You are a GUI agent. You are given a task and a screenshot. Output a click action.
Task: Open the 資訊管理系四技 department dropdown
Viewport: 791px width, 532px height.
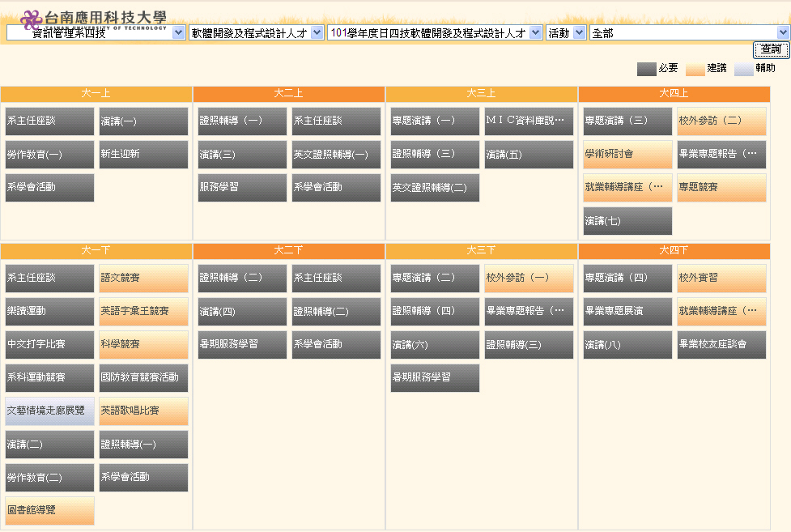(96, 33)
